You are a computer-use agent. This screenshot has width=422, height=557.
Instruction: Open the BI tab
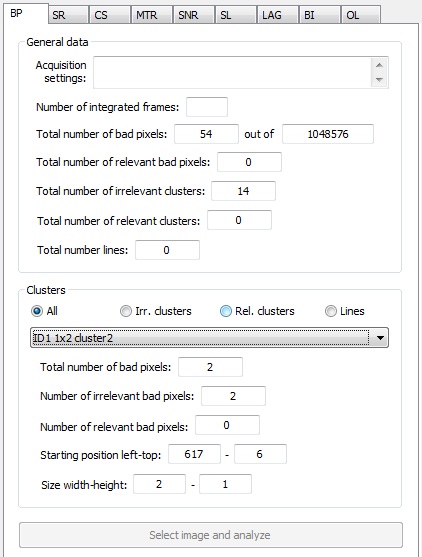point(319,15)
